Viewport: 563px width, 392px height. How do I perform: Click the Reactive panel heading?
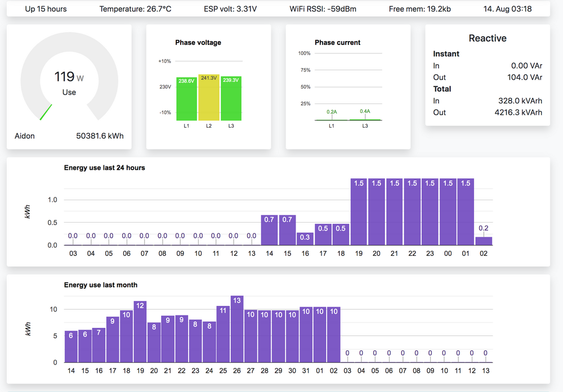[488, 38]
